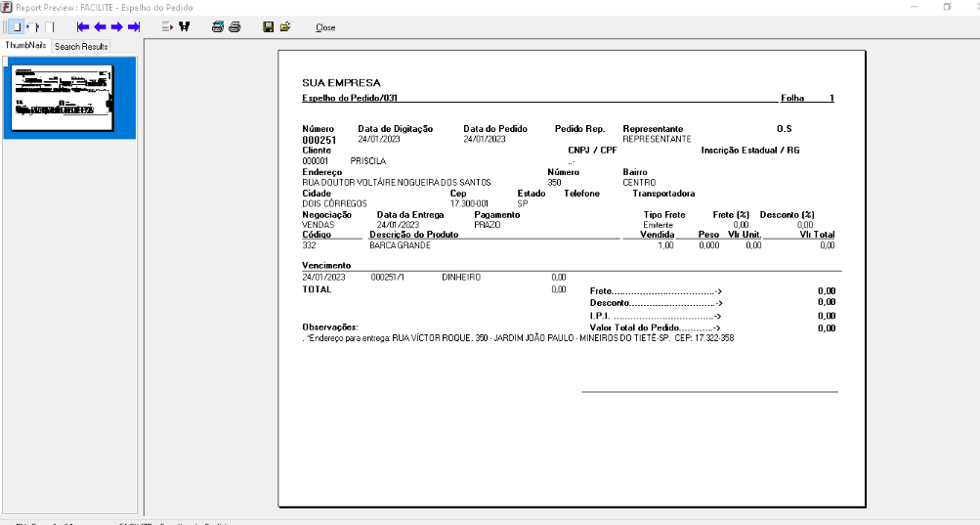Go to the first page arrow
Viewport: 980px width, 525px height.
(x=83, y=27)
